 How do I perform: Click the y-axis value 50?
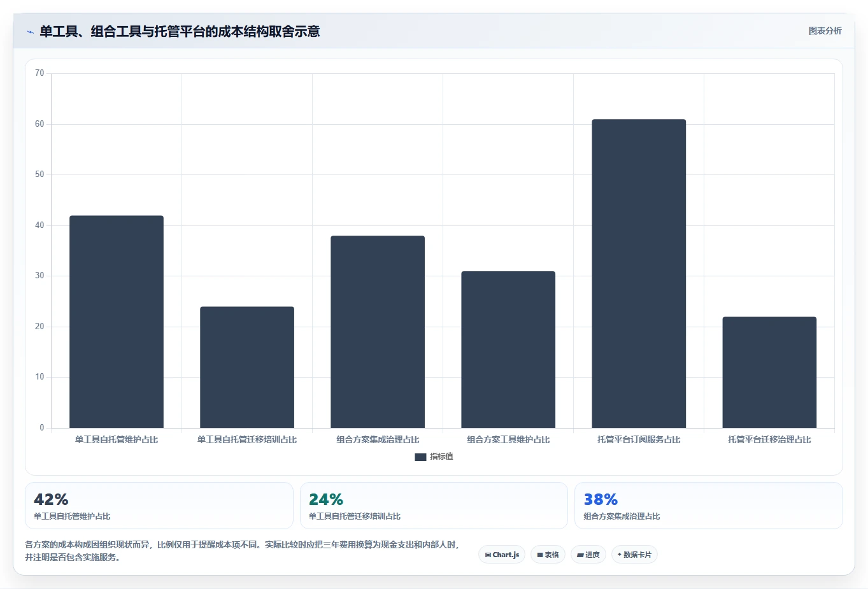(39, 174)
